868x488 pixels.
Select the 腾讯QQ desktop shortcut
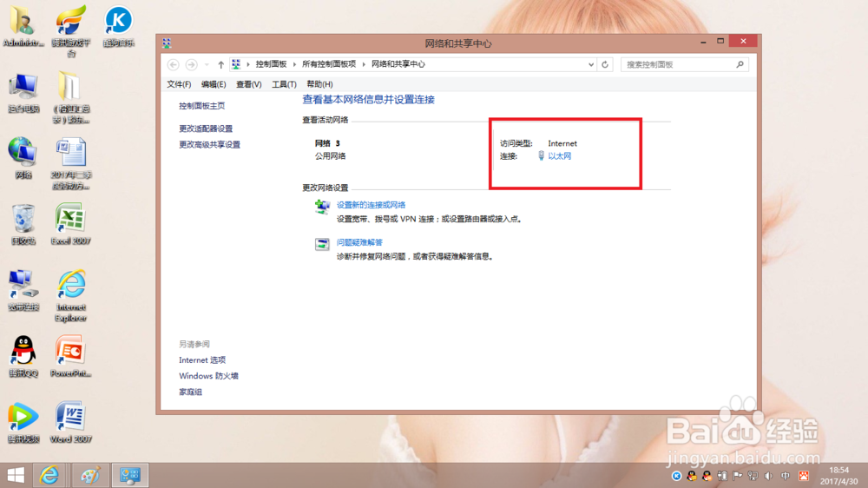tap(23, 356)
